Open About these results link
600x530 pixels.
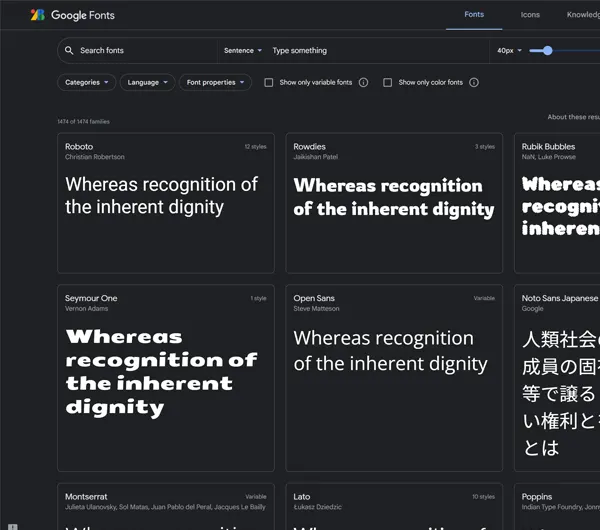tap(574, 117)
